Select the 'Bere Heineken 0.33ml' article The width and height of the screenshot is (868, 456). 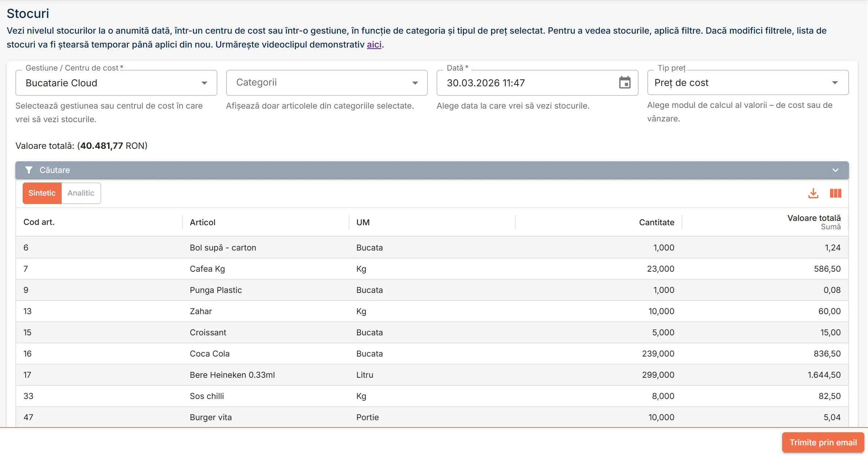[232, 375]
